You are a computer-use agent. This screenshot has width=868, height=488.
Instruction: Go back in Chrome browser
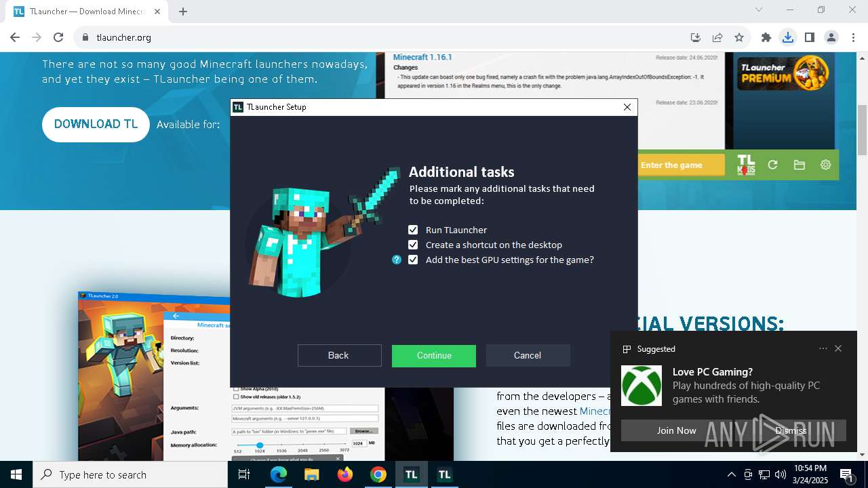(15, 37)
